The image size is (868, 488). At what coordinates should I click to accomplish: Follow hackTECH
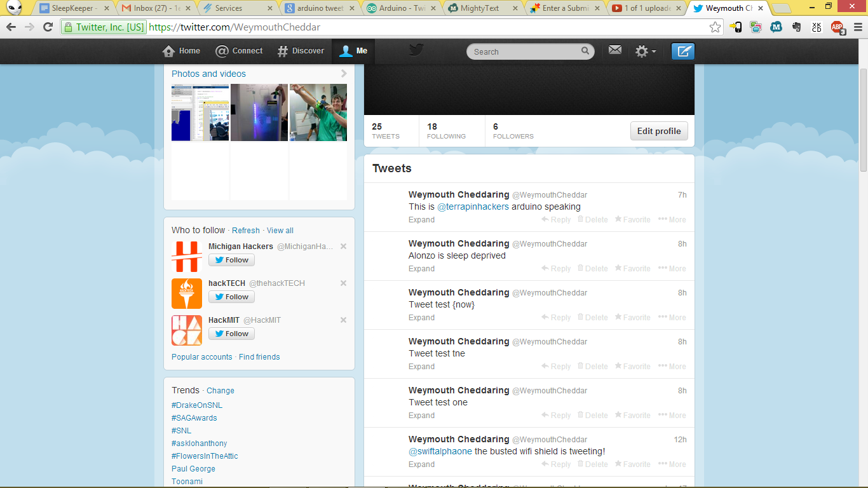(231, 297)
